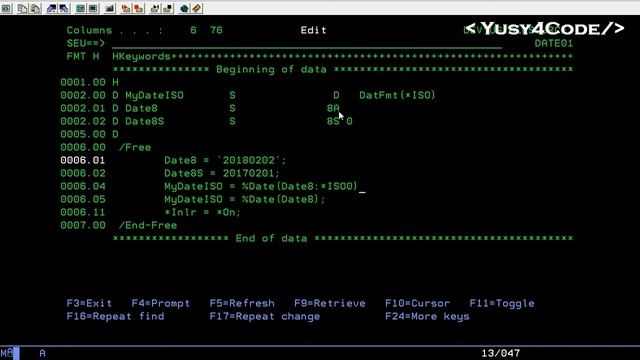Click the F10=Cursor function key label
Image resolution: width=640 pixels, height=360 pixels.
(x=418, y=303)
